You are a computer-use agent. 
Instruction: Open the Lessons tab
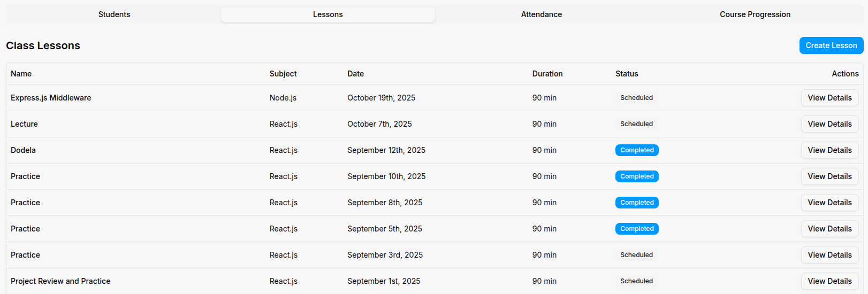[x=328, y=14]
